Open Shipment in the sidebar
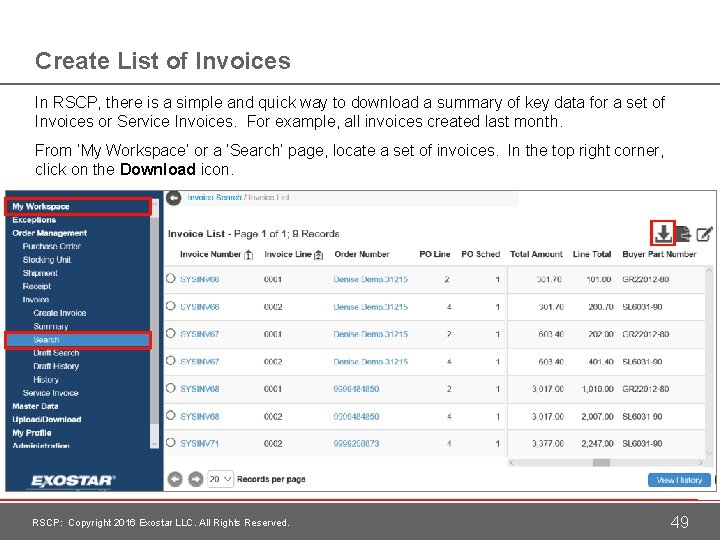Image resolution: width=720 pixels, height=540 pixels. [40, 273]
